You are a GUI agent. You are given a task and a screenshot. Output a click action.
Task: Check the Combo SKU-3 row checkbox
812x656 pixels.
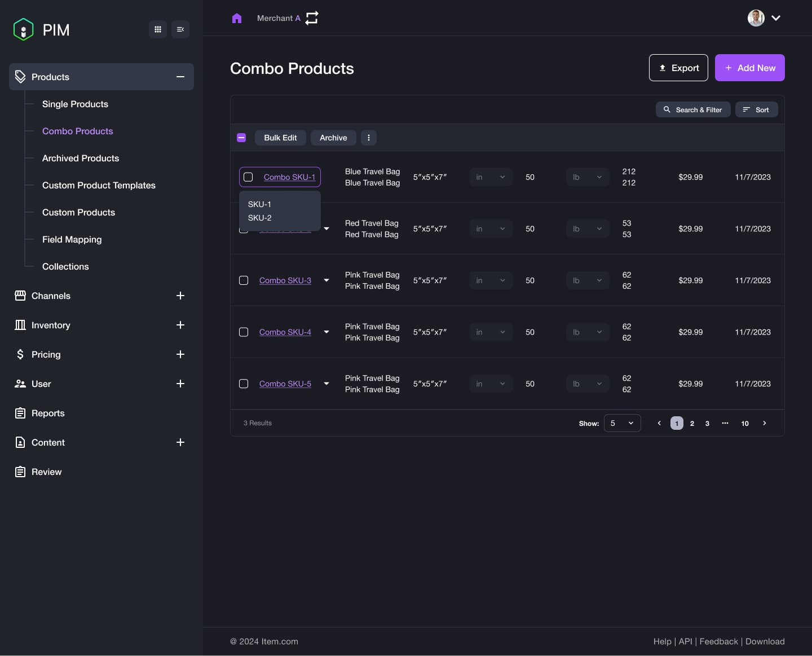coord(244,280)
